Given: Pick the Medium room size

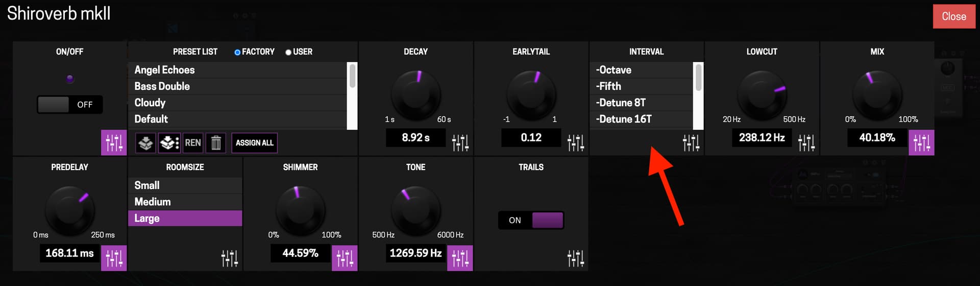Looking at the screenshot, I should [153, 202].
